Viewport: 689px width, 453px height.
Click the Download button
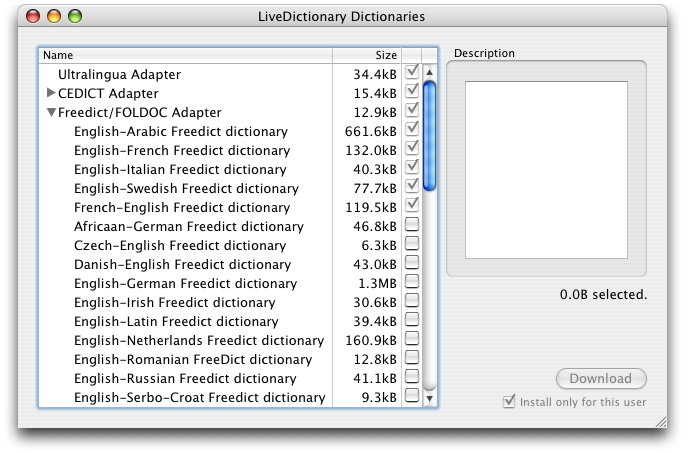point(601,378)
